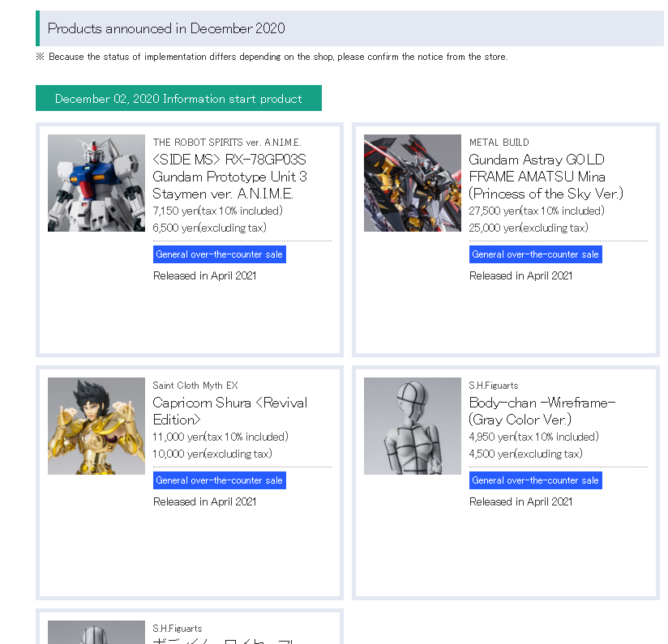Click the '25,000 yen(excluding tax)' price
This screenshot has height=644, width=668.
pyautogui.click(x=529, y=228)
